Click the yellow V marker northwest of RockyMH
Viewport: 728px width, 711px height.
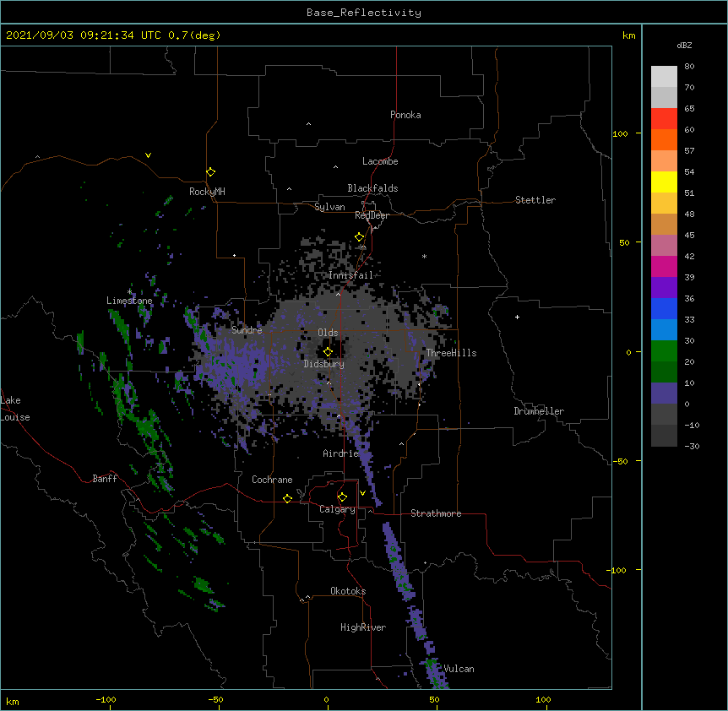[x=148, y=155]
